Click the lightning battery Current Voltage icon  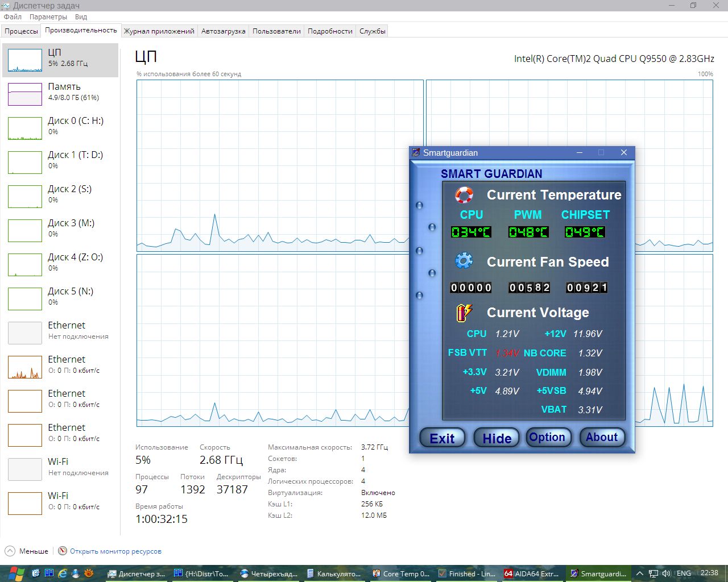[464, 313]
